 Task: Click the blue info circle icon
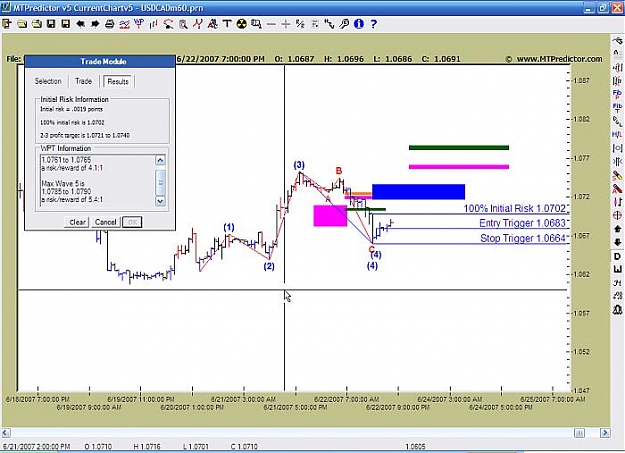pos(359,24)
